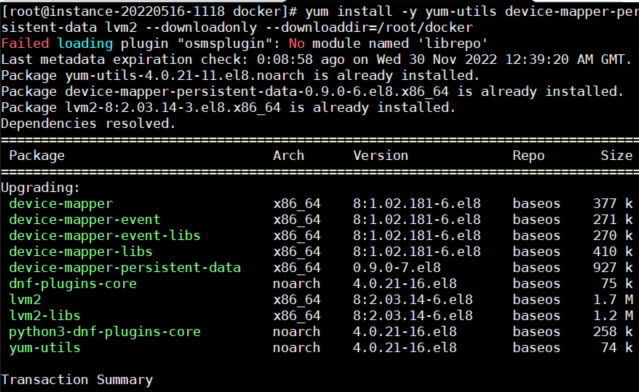Screen dimensions: 639x392
Task: Click the 'Dependencies resolved.' line
Action: pos(88,123)
